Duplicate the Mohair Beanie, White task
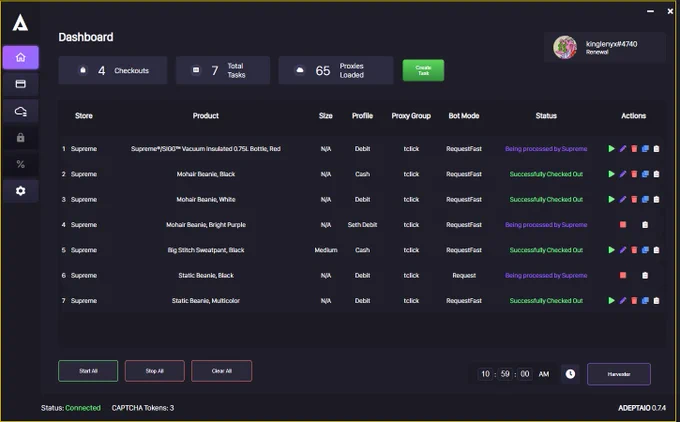Viewport: 680px width, 422px height. point(645,200)
